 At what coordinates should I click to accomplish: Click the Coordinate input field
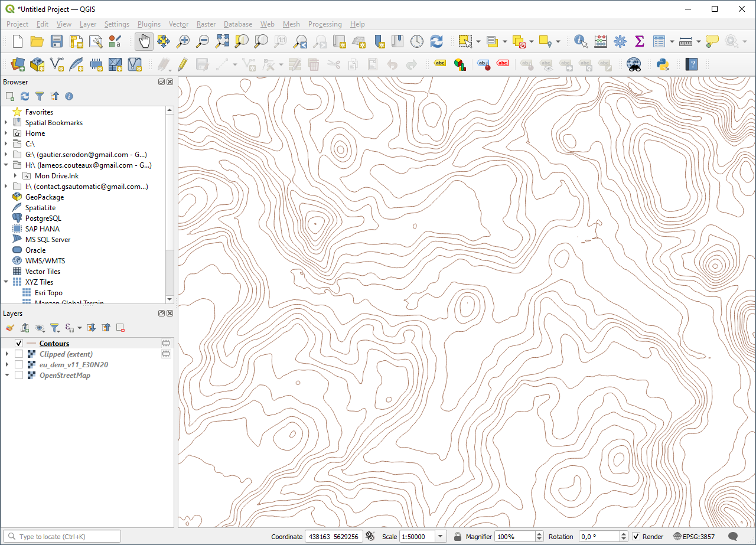(333, 536)
